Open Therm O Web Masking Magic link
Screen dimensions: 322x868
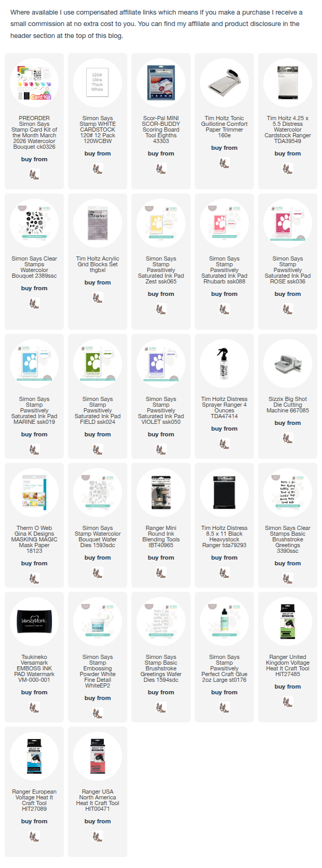click(34, 539)
